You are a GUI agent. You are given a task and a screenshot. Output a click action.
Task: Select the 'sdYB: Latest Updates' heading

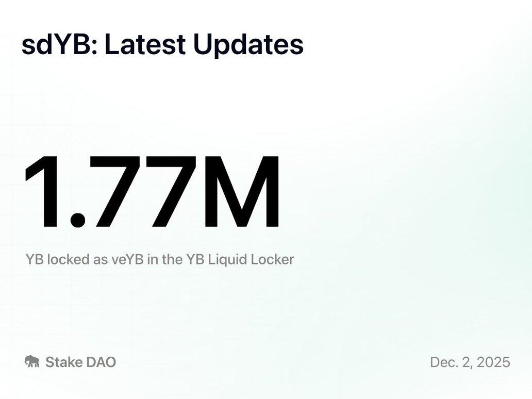(x=162, y=45)
